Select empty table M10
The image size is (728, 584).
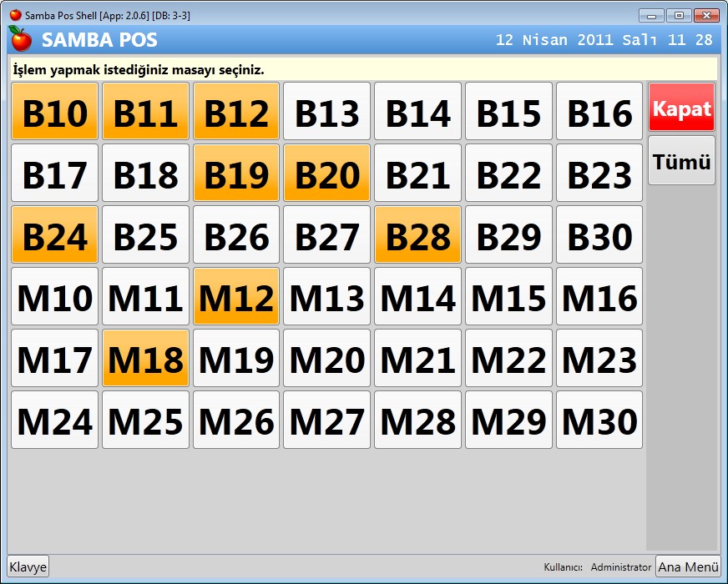coord(55,297)
